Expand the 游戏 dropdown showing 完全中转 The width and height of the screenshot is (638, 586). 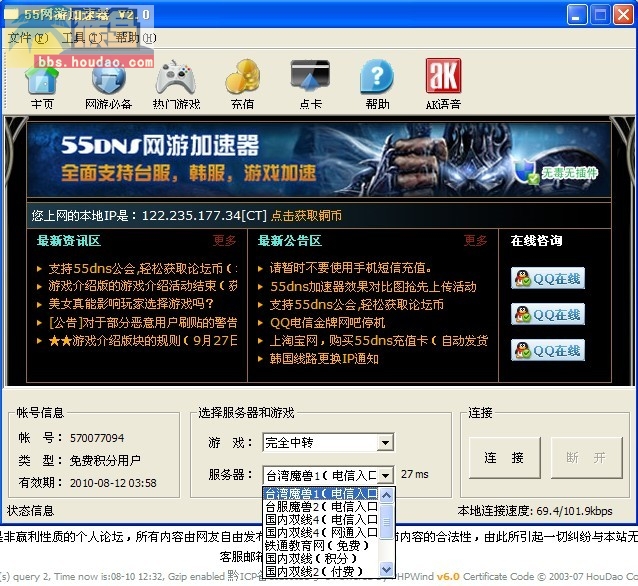[385, 442]
